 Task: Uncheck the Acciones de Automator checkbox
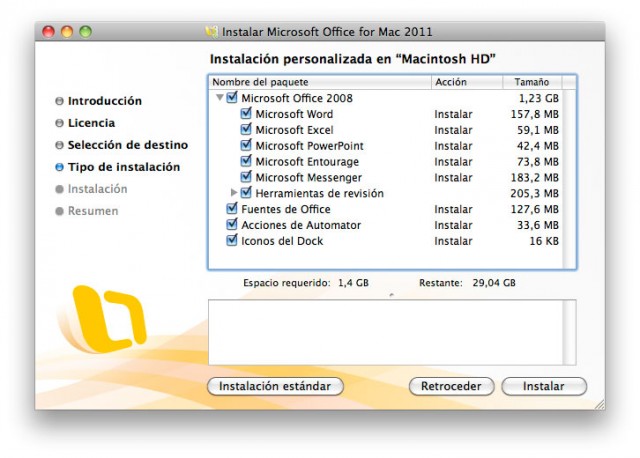tap(232, 224)
